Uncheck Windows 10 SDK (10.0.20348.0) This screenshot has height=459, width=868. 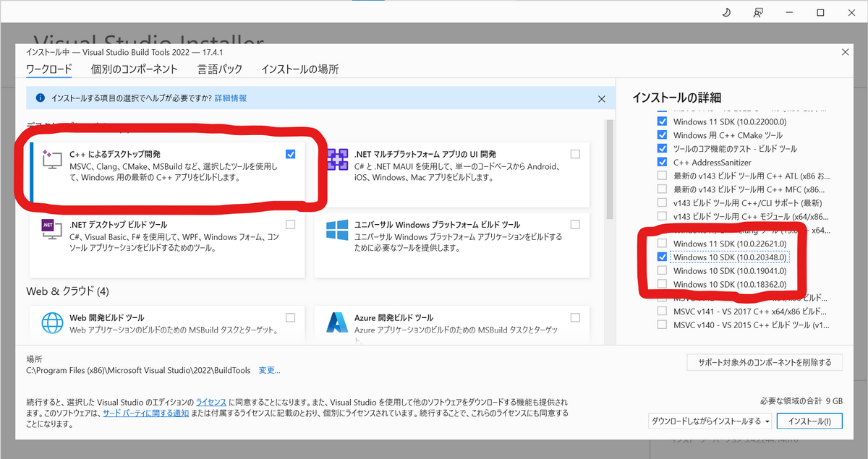(662, 257)
